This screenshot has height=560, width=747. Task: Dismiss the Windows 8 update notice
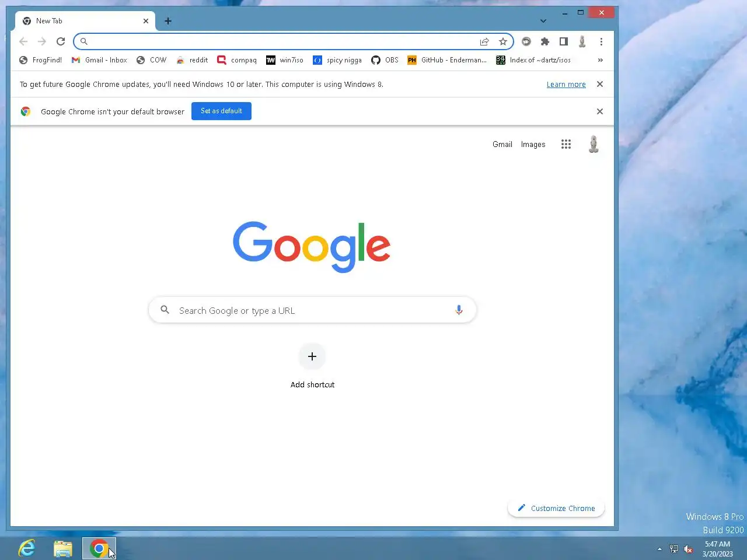(x=600, y=84)
